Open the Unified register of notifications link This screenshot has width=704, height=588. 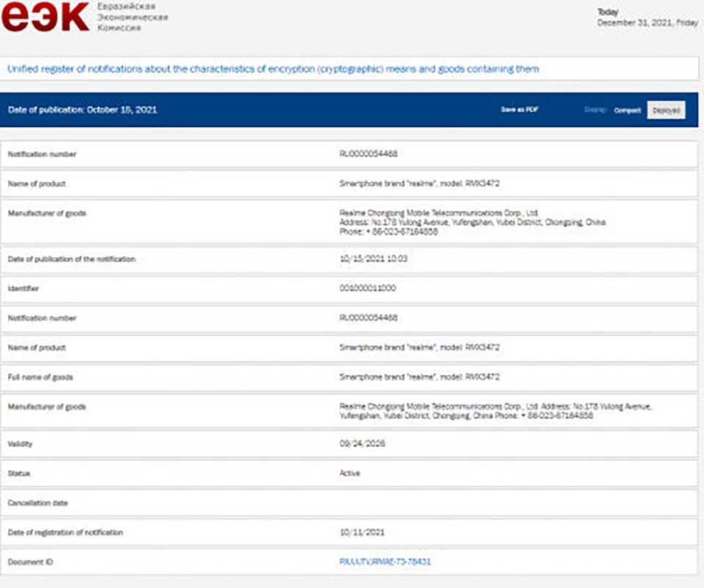click(273, 69)
